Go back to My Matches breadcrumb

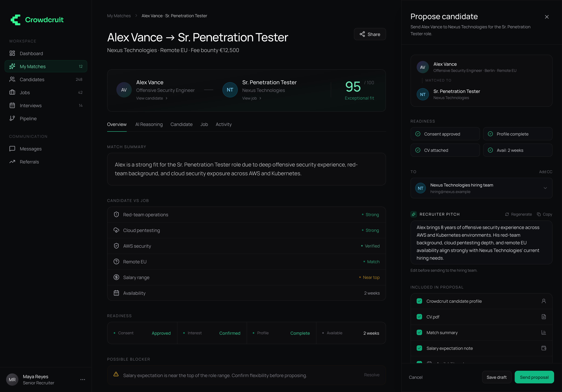[119, 16]
